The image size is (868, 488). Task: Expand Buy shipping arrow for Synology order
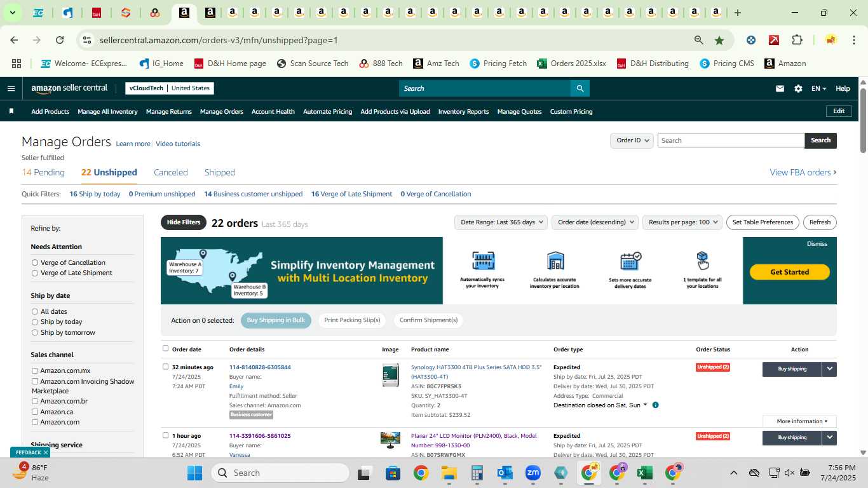pyautogui.click(x=829, y=369)
